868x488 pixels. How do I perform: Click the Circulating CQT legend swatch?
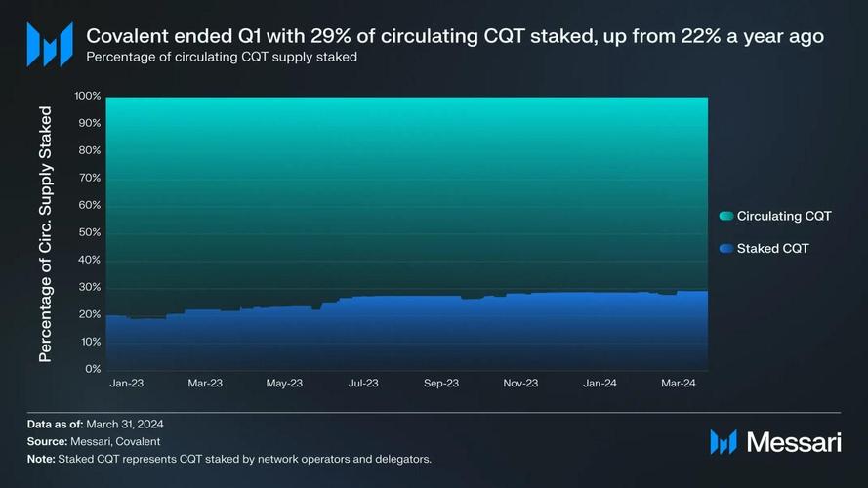[726, 216]
